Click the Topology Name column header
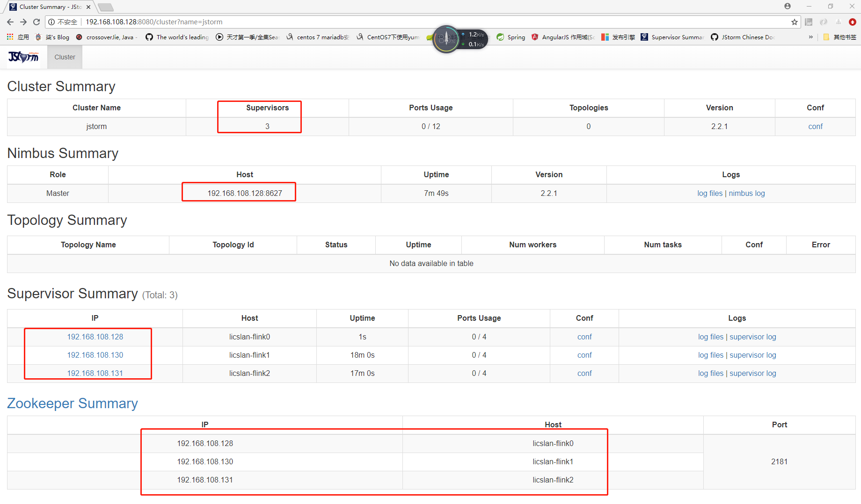861x504 pixels. (x=88, y=245)
